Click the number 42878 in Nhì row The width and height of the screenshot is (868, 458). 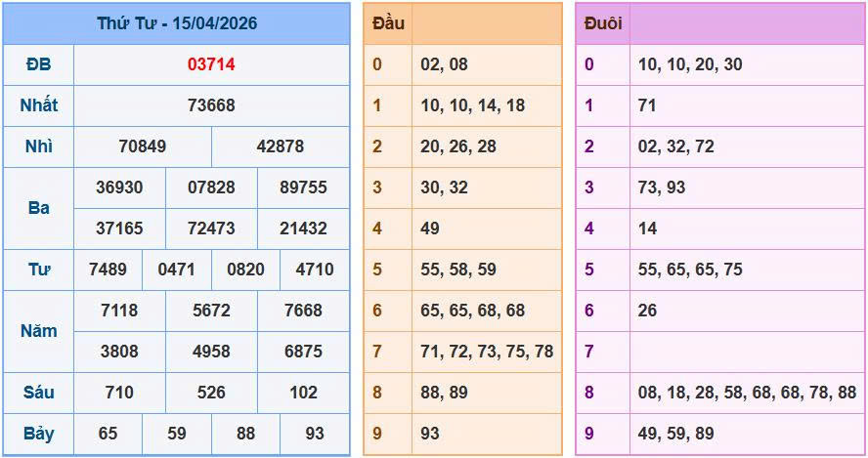[281, 146]
